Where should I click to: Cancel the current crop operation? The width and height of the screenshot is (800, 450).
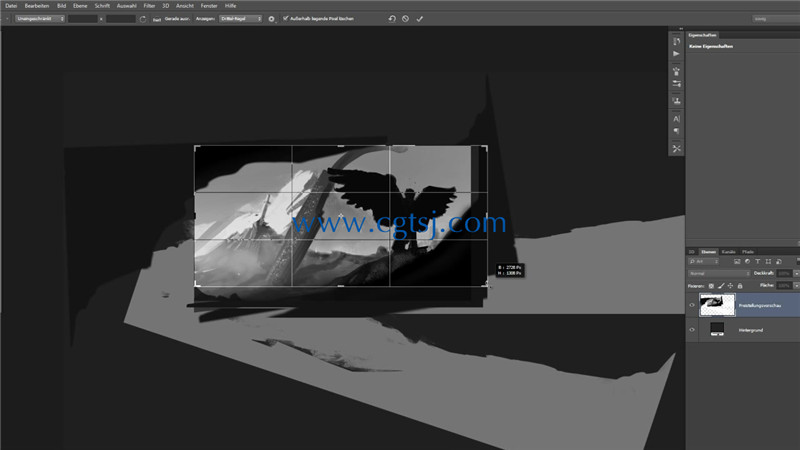(405, 19)
